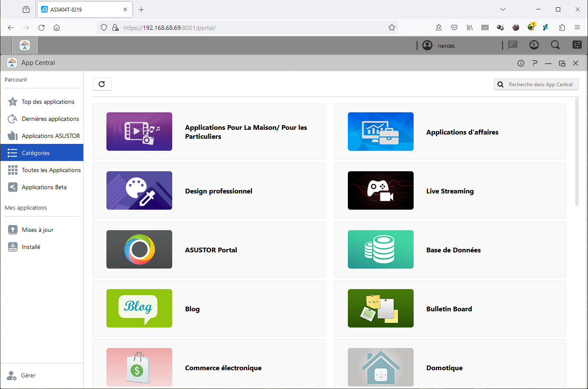Screen dimensions: 588x389
Task: Open the Applications d'affaires category
Action: (450, 132)
